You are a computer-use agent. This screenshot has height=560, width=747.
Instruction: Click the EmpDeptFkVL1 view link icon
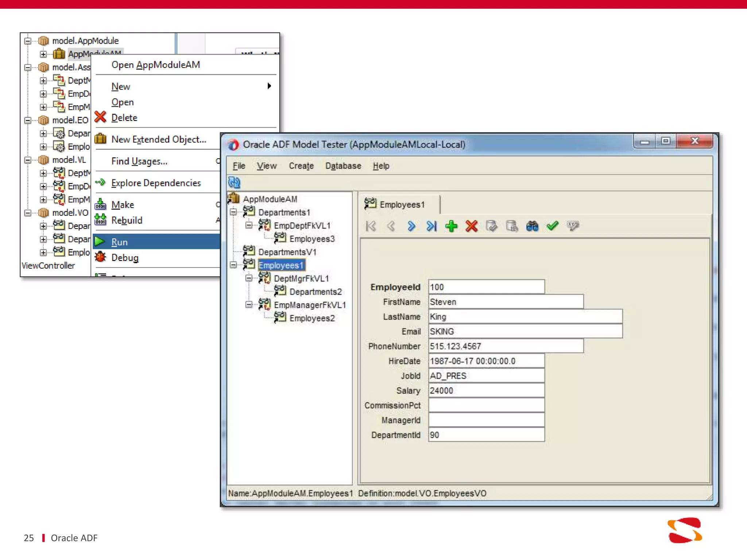click(264, 225)
